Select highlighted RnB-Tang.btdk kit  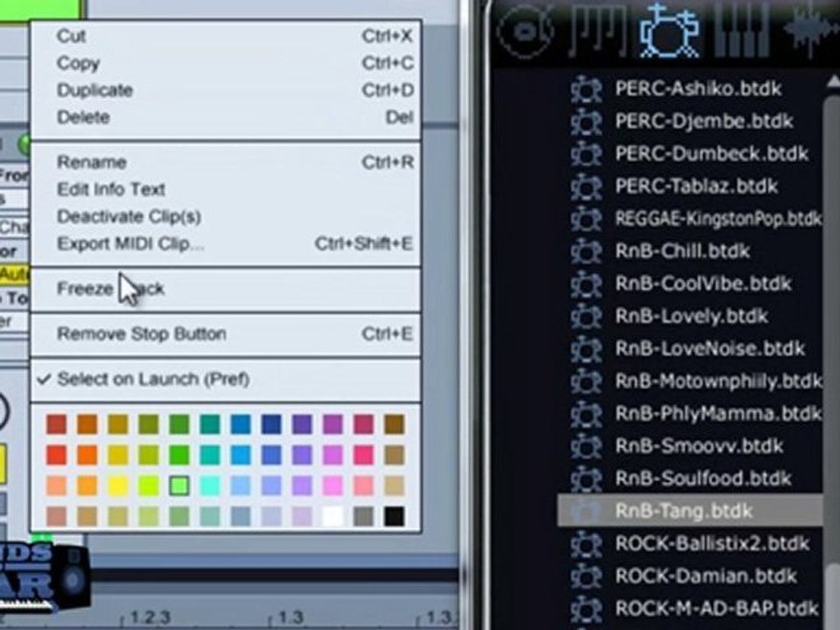[x=690, y=511]
